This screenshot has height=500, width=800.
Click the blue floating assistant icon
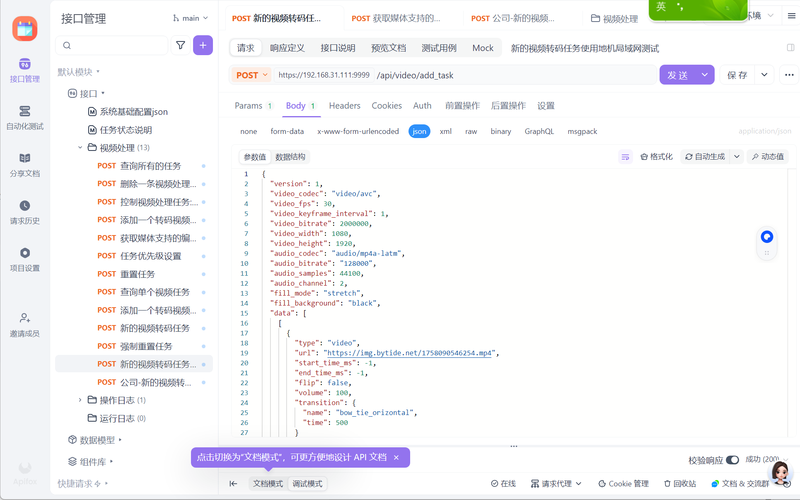766,237
